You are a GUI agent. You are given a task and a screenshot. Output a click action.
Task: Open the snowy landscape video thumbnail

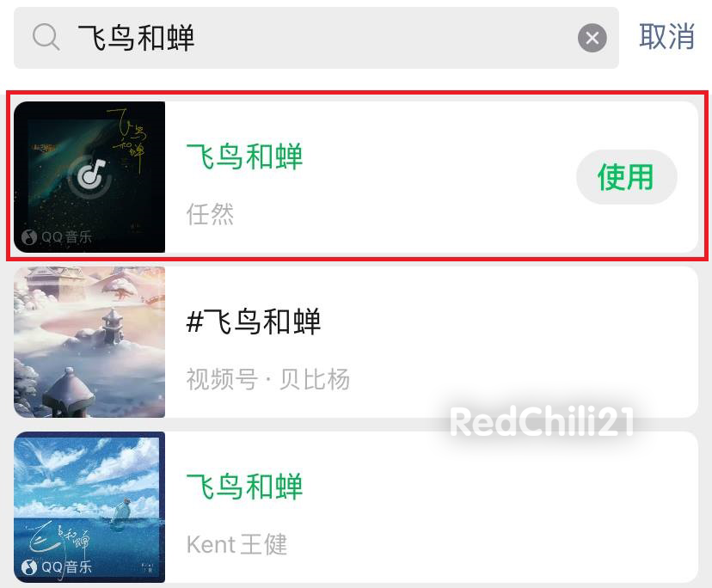[89, 342]
